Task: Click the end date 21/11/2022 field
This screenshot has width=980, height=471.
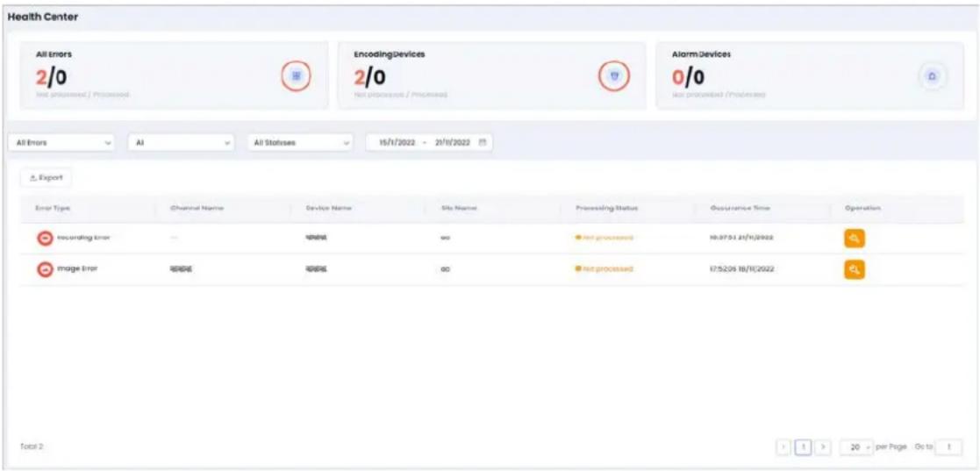Action: pos(453,142)
